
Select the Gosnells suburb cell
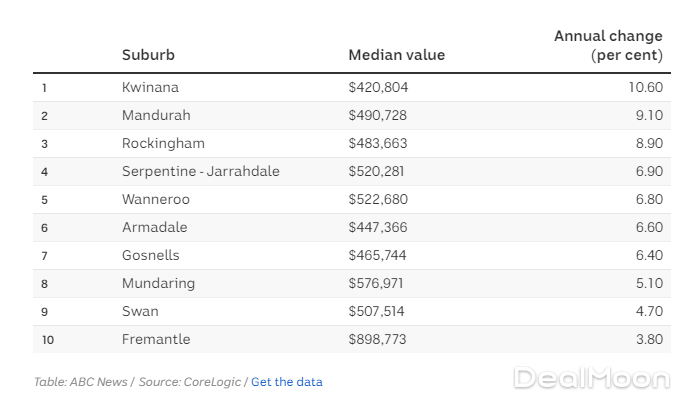click(153, 255)
